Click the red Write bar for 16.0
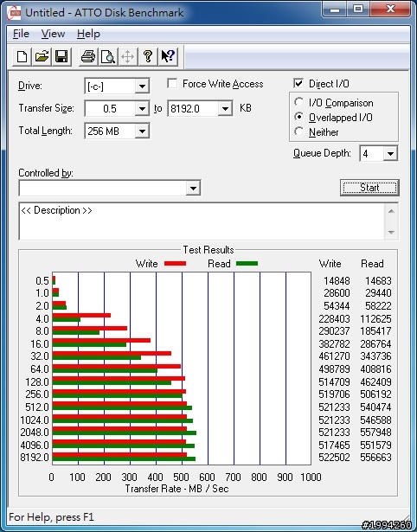This screenshot has height=532, width=417. [101, 340]
